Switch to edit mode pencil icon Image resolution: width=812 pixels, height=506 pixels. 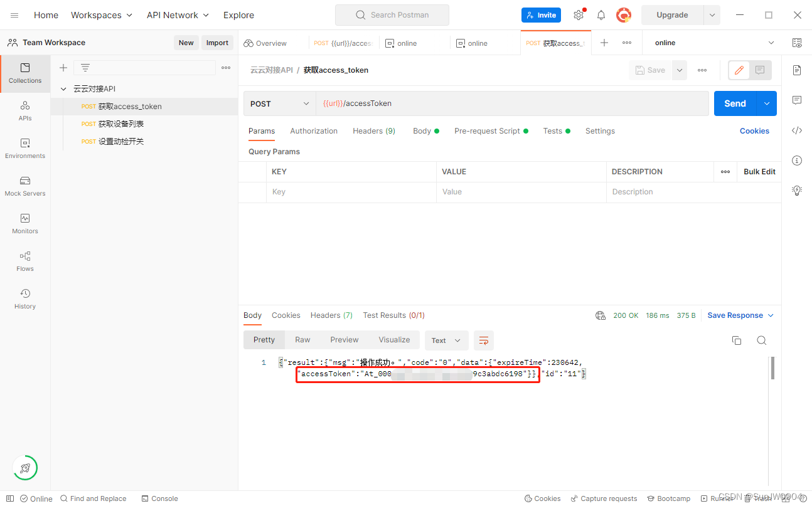coord(739,70)
